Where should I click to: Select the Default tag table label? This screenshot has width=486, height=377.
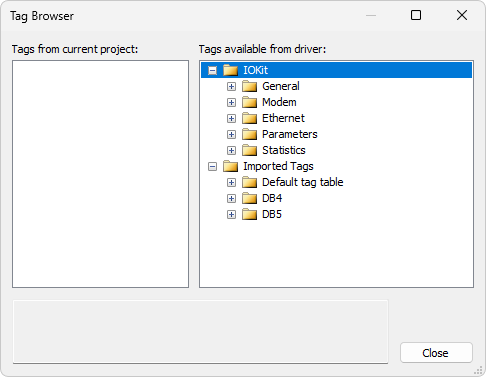point(303,182)
